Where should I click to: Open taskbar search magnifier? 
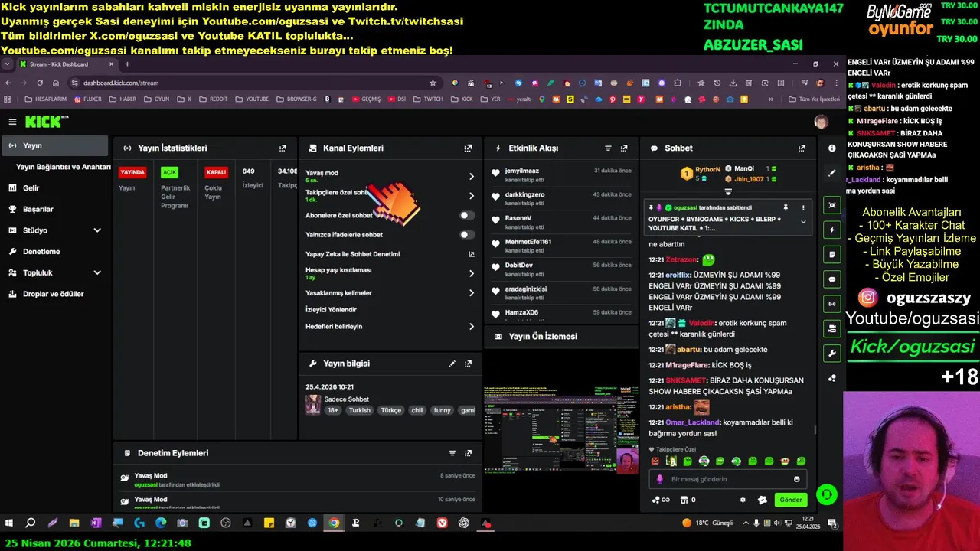pos(31,523)
